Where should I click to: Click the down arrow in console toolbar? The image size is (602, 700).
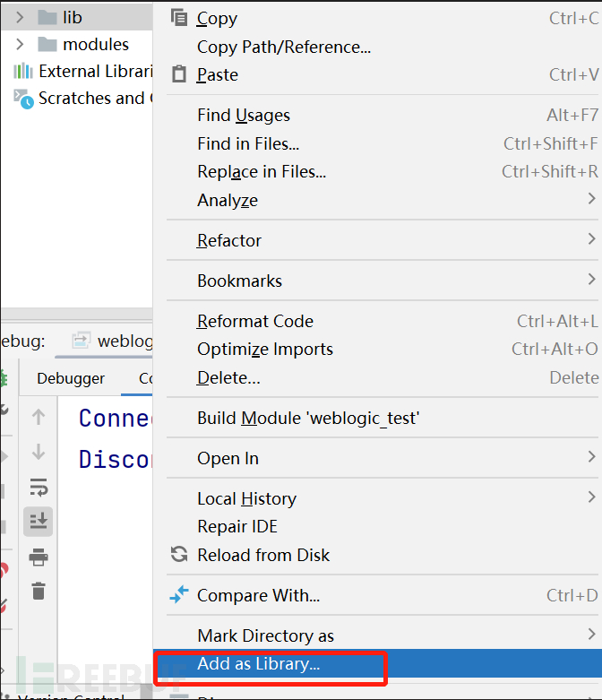tap(39, 452)
